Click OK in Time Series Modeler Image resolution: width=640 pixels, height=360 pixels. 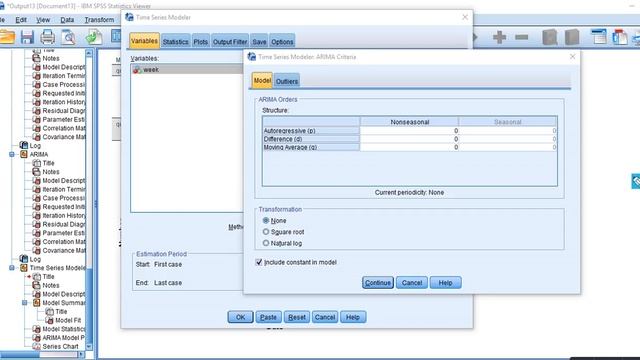240,317
